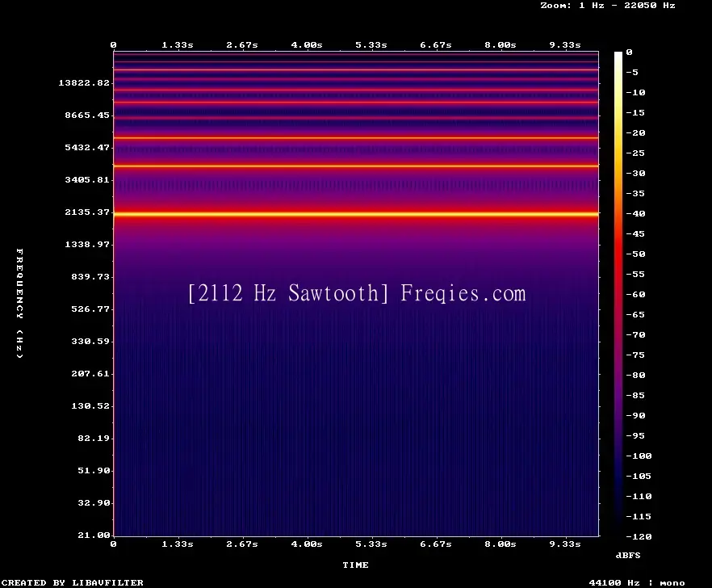Click the 82.19 frequency axis label
Image resolution: width=712 pixels, height=588 pixels.
94,438
